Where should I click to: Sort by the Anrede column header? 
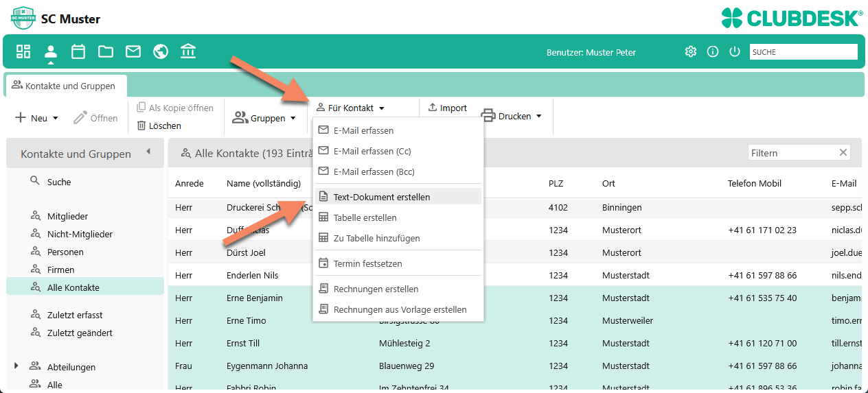point(188,183)
